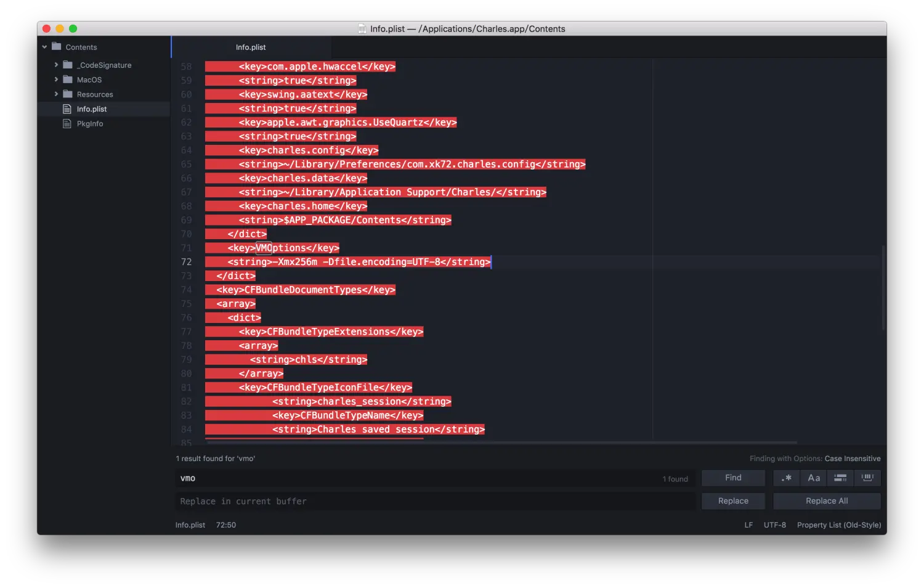Click the Contents project folder icon
The image size is (924, 588).
click(57, 47)
